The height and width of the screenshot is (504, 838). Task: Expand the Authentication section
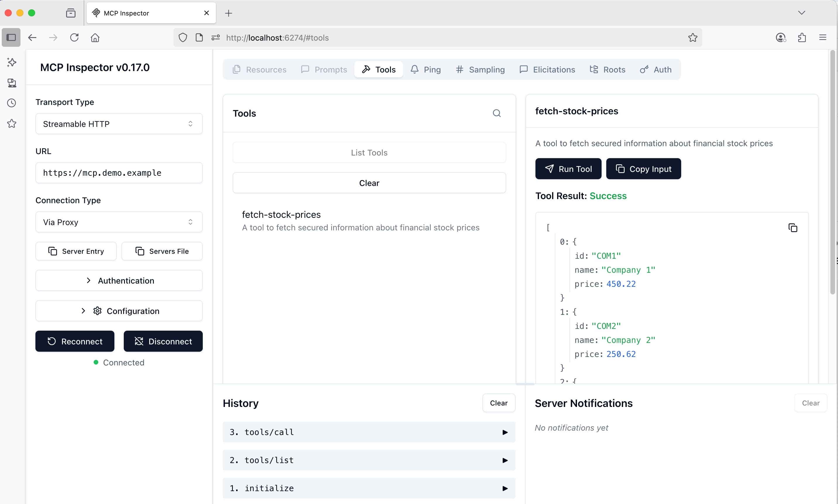pos(119,281)
